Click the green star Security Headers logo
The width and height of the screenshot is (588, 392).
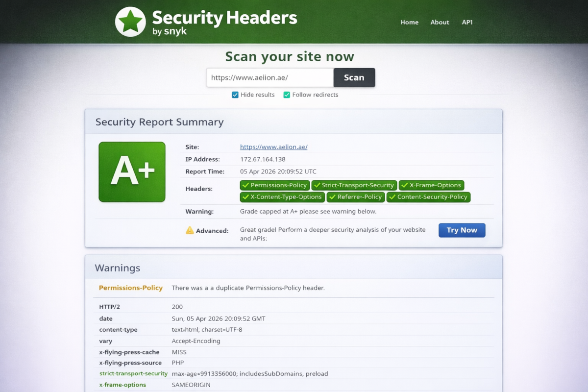click(130, 22)
